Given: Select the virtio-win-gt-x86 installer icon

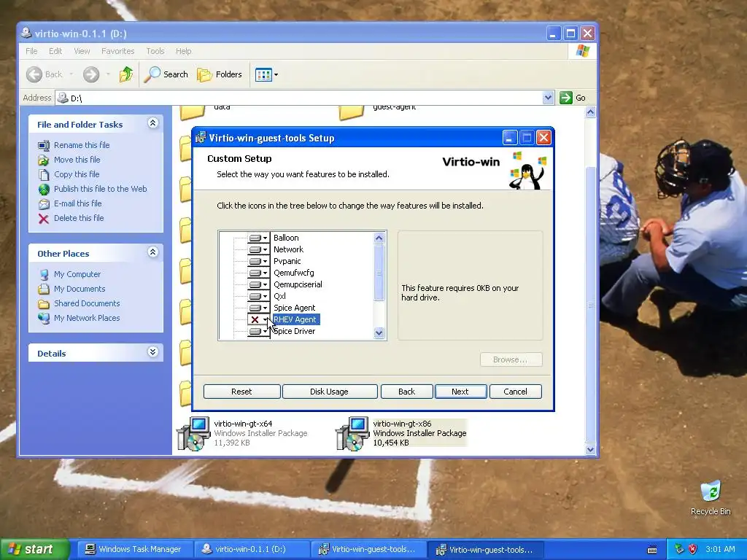Looking at the screenshot, I should click(353, 433).
